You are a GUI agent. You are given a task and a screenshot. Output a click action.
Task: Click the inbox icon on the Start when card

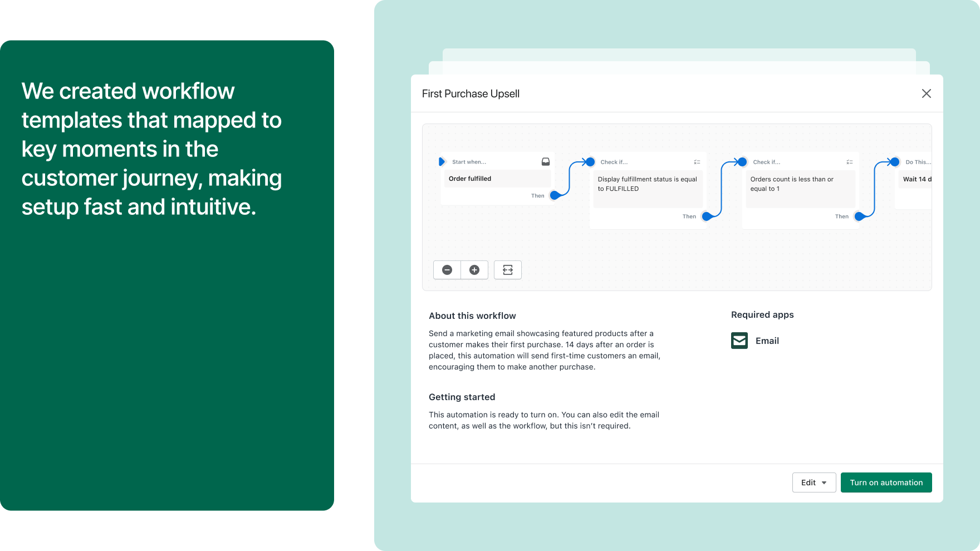(x=546, y=162)
